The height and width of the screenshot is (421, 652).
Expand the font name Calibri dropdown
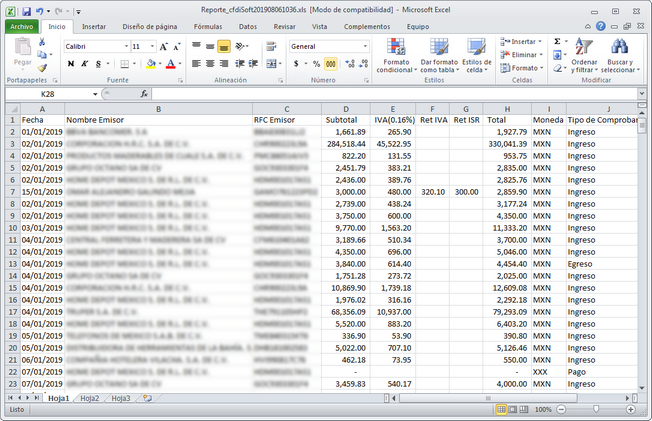tap(123, 46)
